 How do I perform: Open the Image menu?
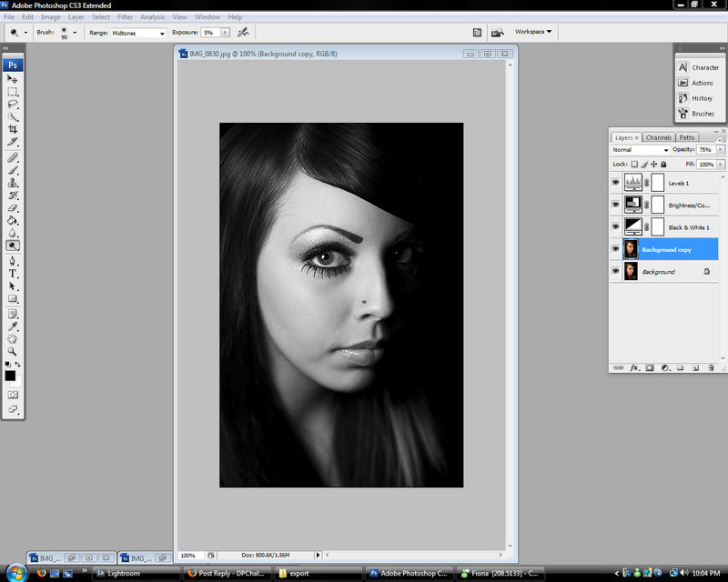point(51,17)
